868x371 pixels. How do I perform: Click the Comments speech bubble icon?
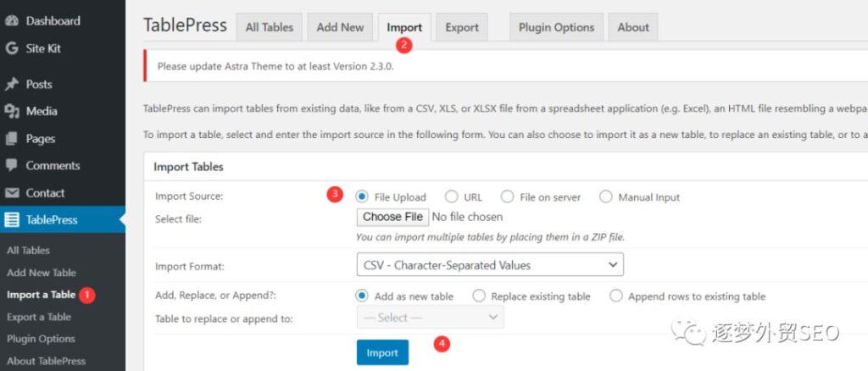click(x=12, y=165)
